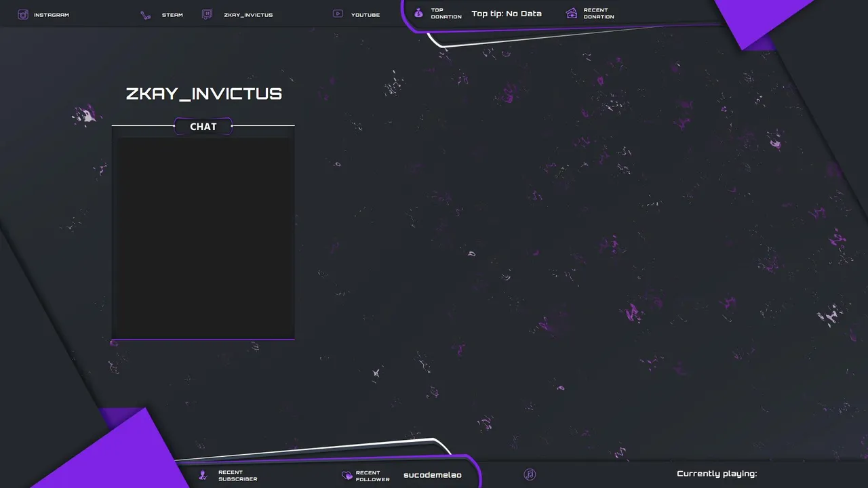Select the INSTAGRAM label
Screen dimensions: 868x488
pos(52,15)
